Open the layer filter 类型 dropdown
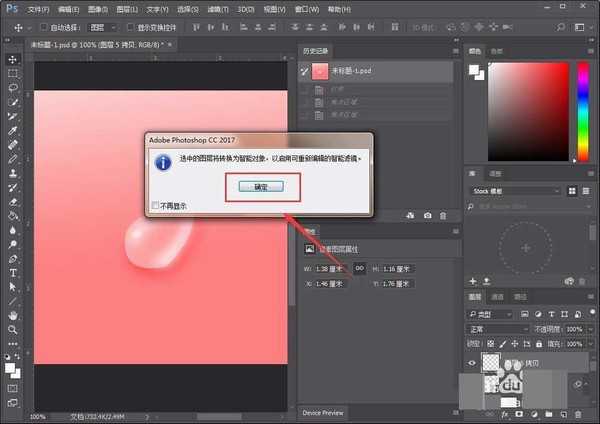 (494, 312)
